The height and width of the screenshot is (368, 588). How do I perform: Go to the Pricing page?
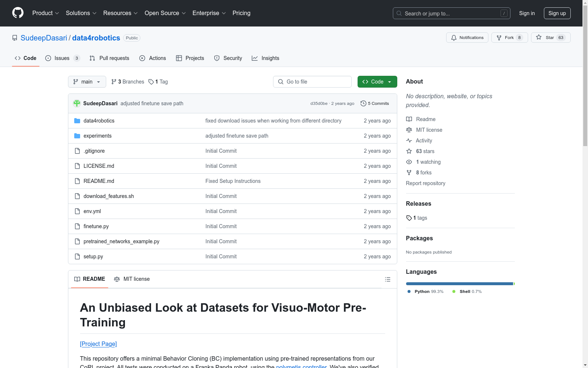click(x=241, y=13)
